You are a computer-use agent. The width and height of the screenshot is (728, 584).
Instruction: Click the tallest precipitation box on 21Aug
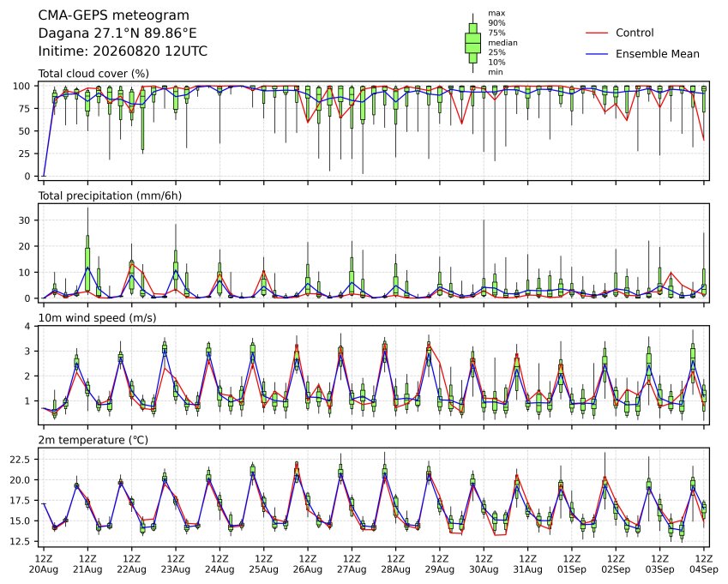(87, 263)
